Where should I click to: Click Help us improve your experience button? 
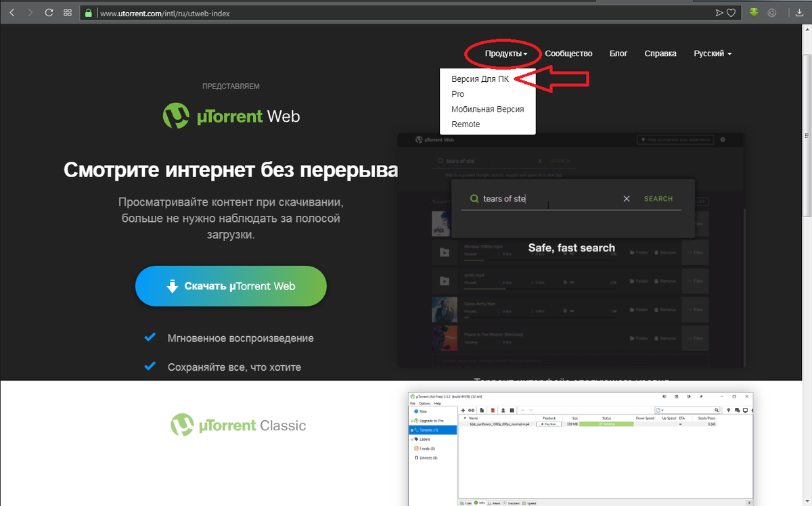point(675,139)
